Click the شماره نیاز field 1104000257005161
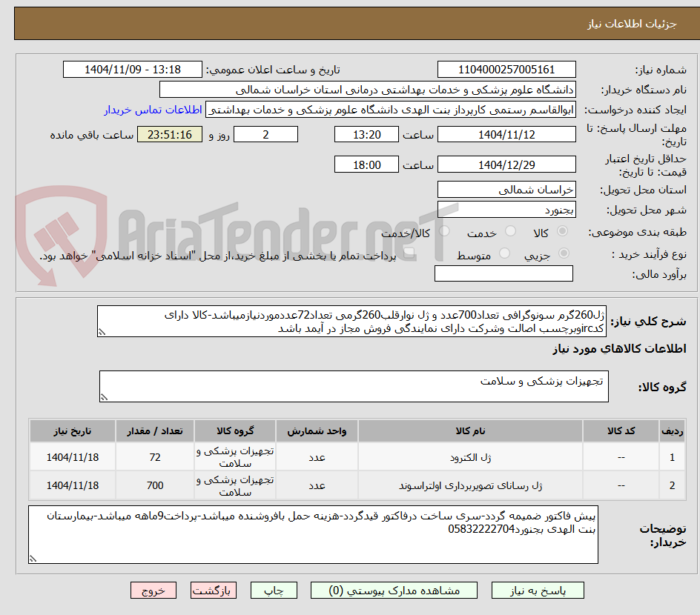 click(506, 70)
